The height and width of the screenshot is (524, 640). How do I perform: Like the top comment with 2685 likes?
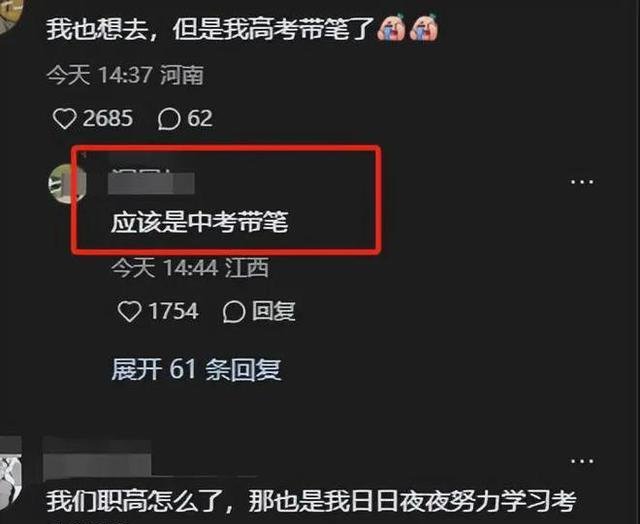tap(64, 119)
